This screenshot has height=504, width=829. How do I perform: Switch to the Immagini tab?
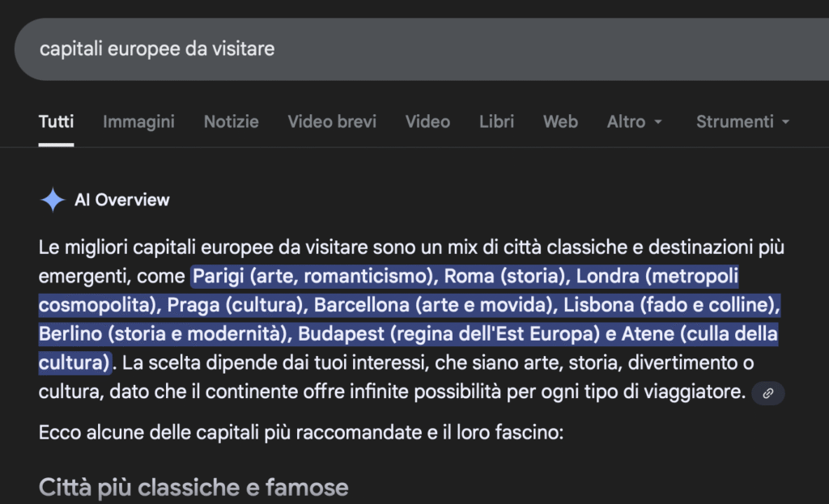(138, 122)
